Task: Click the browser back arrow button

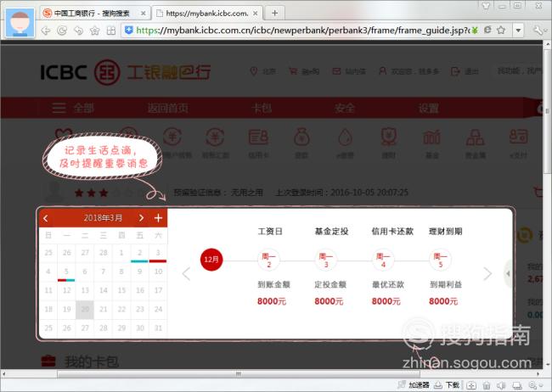Action: click(46, 31)
